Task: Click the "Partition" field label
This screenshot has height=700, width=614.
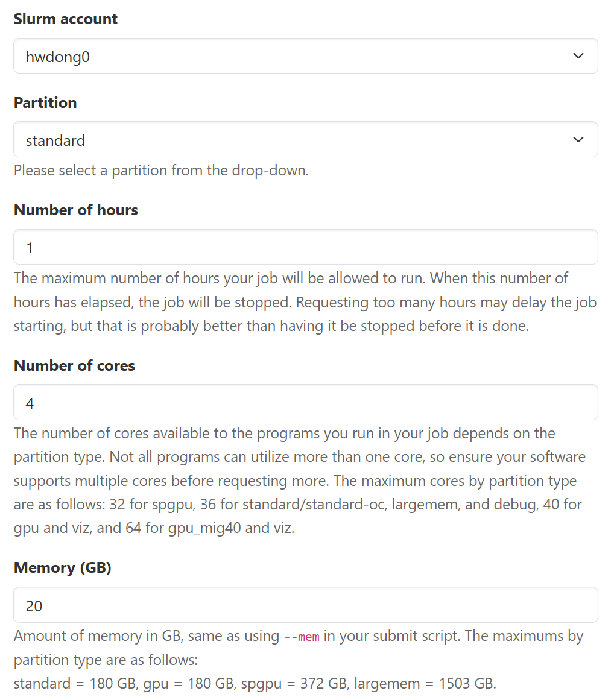Action: [45, 102]
